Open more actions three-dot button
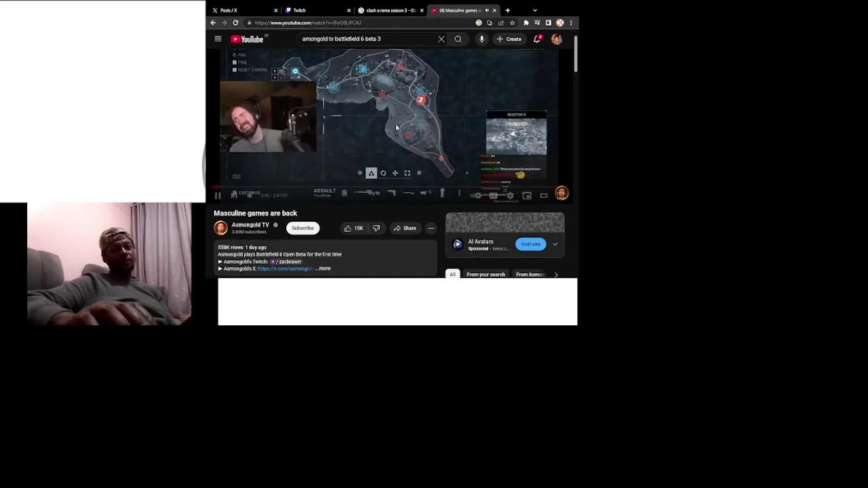Screen dimensions: 868x488 click(431, 228)
